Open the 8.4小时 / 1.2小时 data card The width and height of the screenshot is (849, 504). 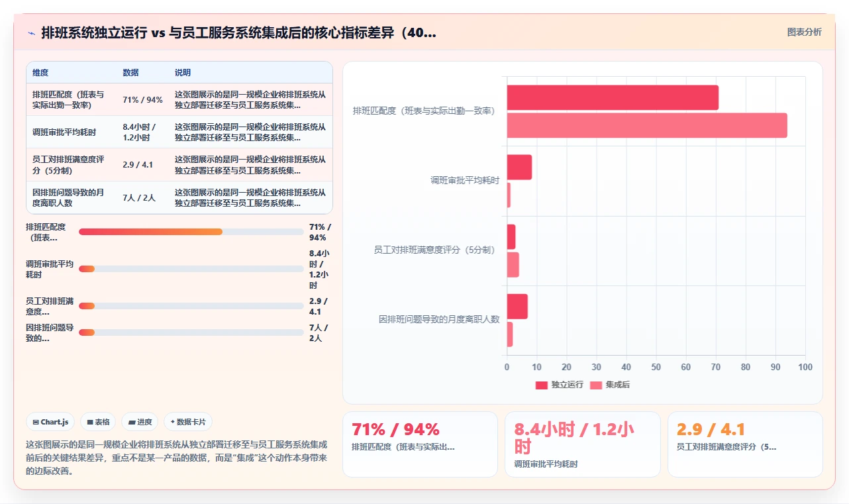[x=582, y=444]
